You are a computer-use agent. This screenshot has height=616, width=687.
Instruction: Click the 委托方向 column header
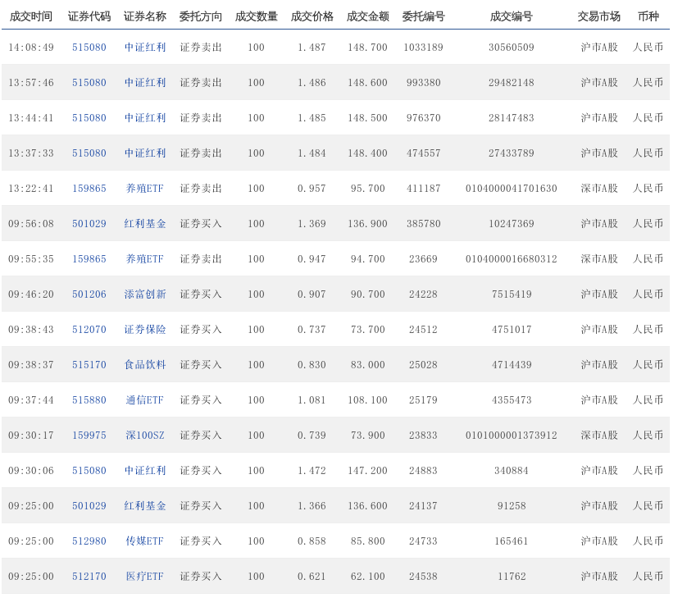tap(201, 16)
